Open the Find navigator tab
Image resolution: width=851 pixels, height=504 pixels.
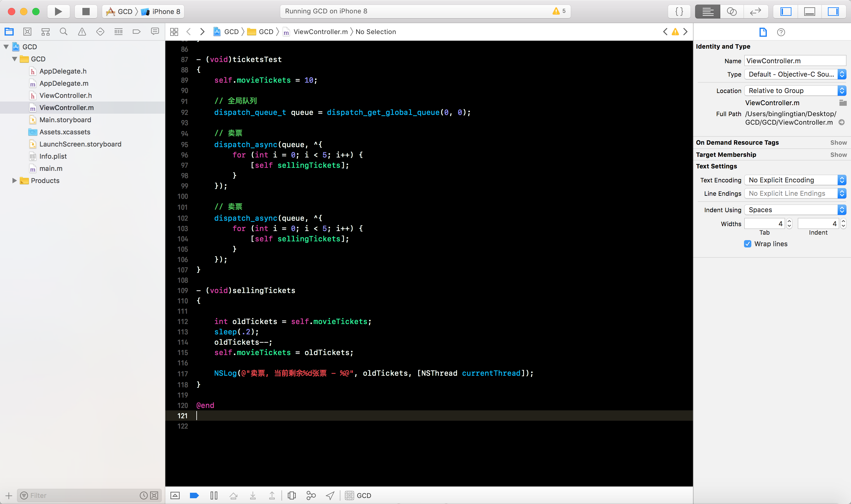point(64,32)
